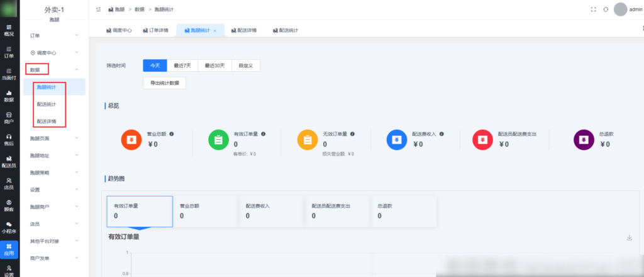Select the 今天 time filter
The image size is (644, 277).
(155, 65)
